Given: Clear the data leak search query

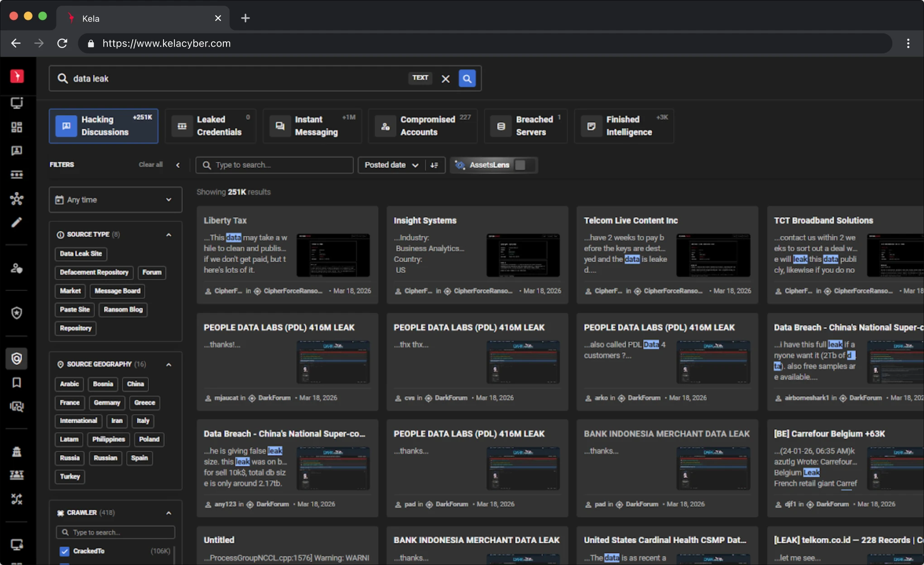Looking at the screenshot, I should coord(446,79).
